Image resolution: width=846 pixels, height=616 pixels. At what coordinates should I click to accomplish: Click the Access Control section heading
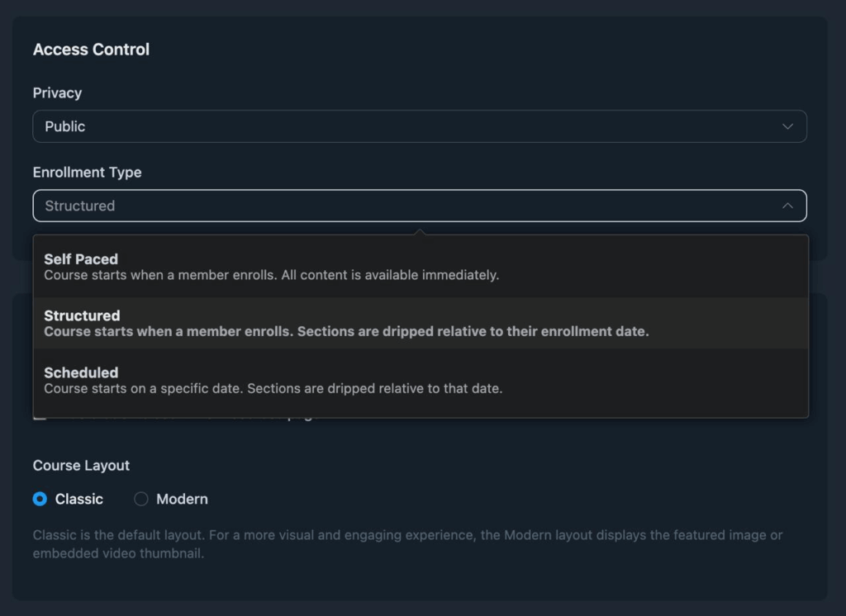91,50
